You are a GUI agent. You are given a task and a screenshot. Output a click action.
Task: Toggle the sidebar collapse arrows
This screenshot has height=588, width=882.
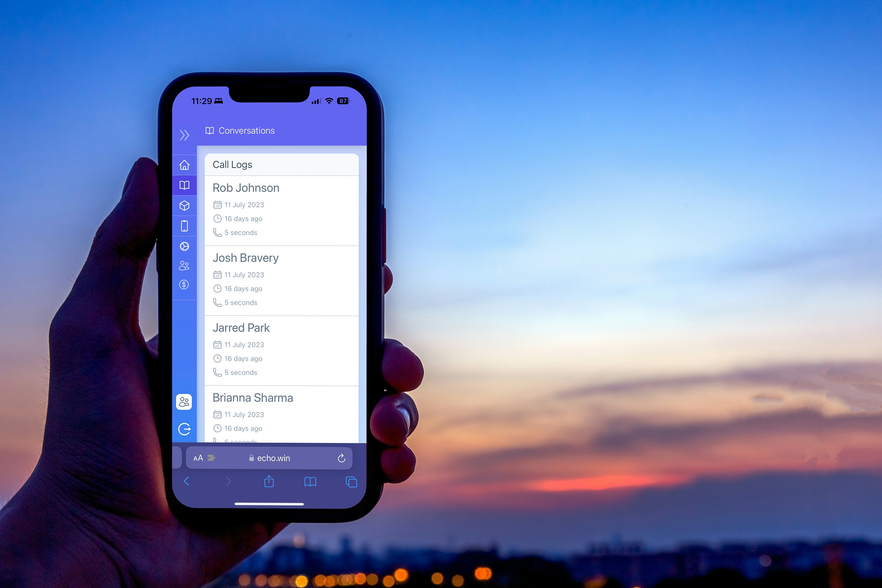point(184,135)
